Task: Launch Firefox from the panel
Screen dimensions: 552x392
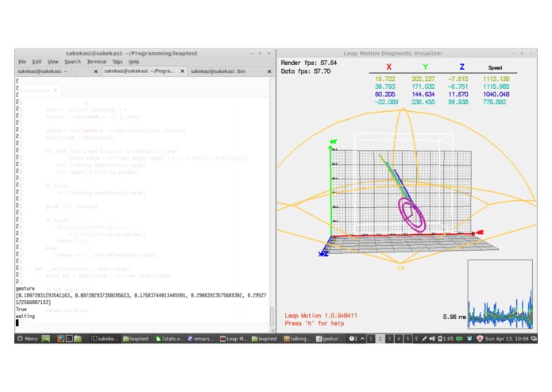Action: coord(60,339)
